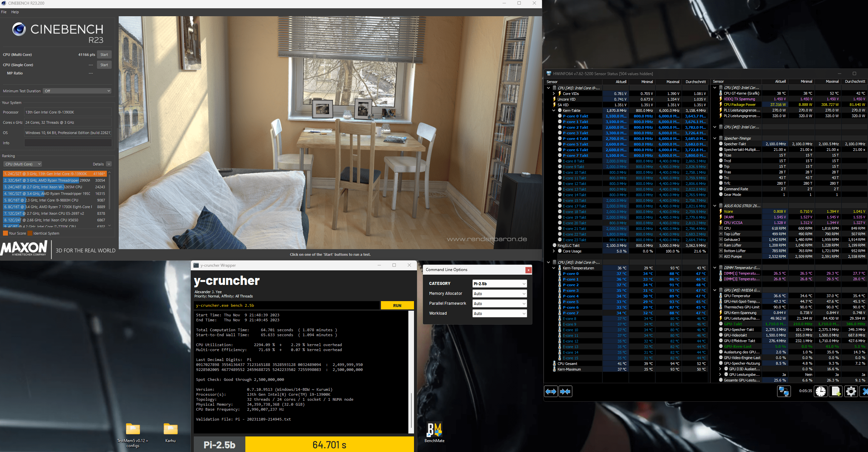Click HWiNFO collapse-all arrows icon
The width and height of the screenshot is (868, 452).
pyautogui.click(x=565, y=391)
